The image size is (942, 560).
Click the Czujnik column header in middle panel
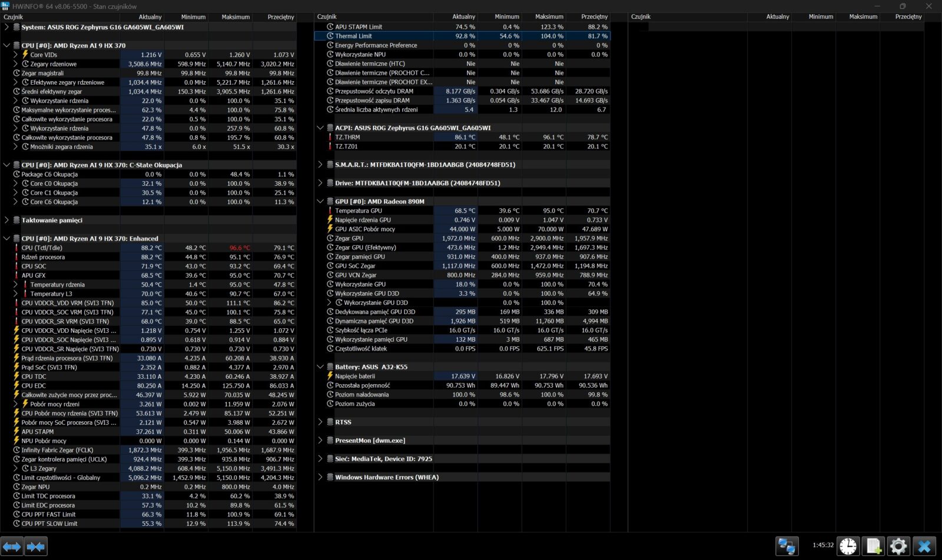point(327,16)
